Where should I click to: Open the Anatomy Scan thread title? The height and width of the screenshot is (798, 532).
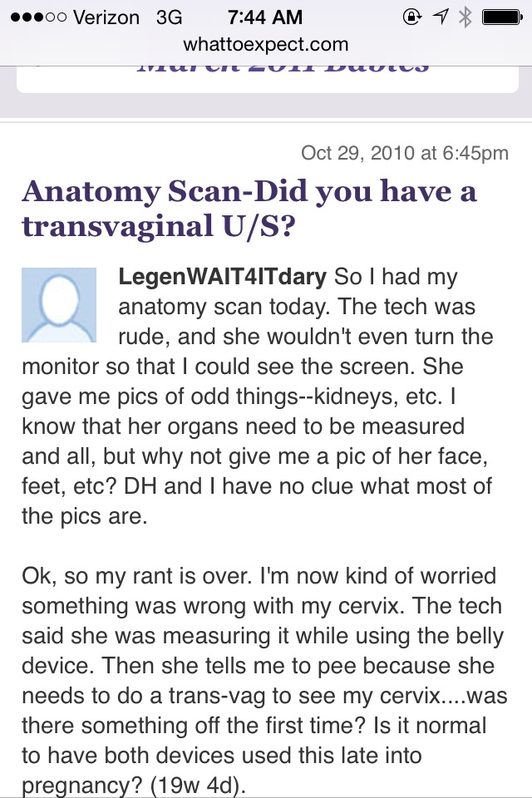pos(249,208)
